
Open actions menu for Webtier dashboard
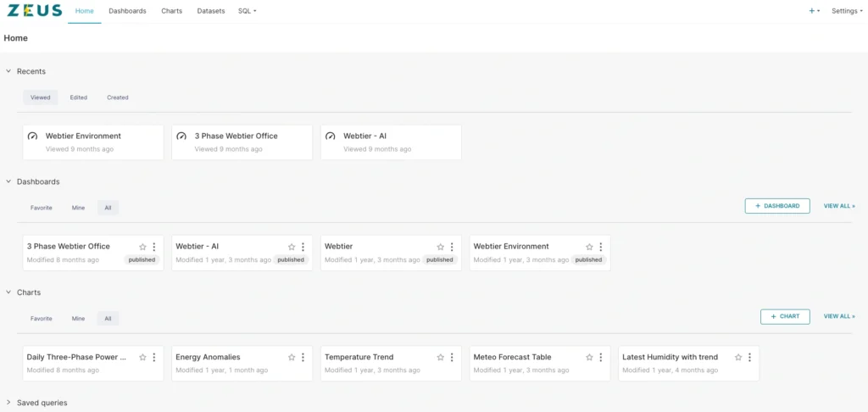coord(452,247)
